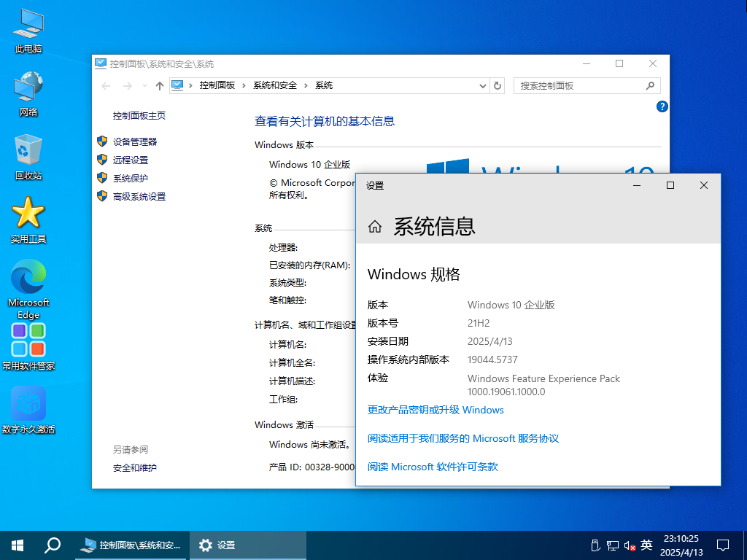Open the 常用软件管家 desktop icon
The image size is (747, 560).
click(x=28, y=346)
